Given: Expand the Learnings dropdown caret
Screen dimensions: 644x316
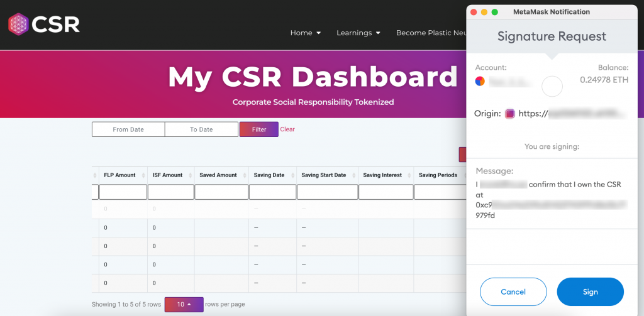Looking at the screenshot, I should (378, 33).
